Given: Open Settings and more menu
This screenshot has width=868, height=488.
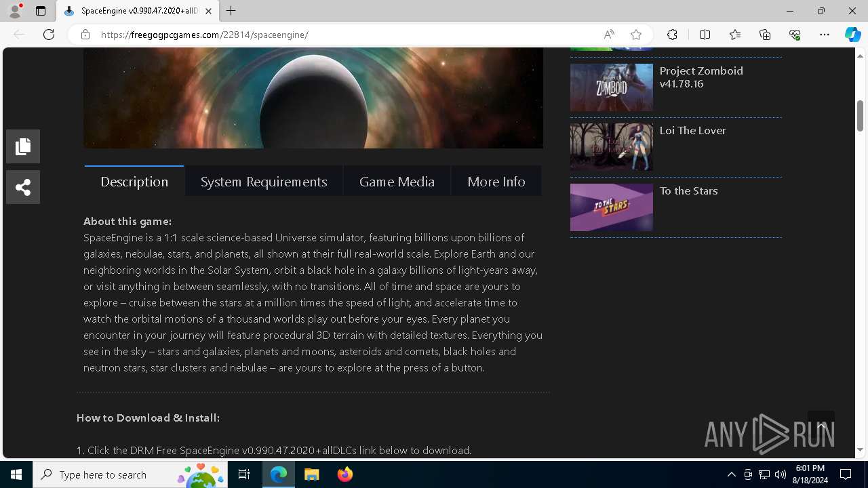Looking at the screenshot, I should pyautogui.click(x=825, y=35).
